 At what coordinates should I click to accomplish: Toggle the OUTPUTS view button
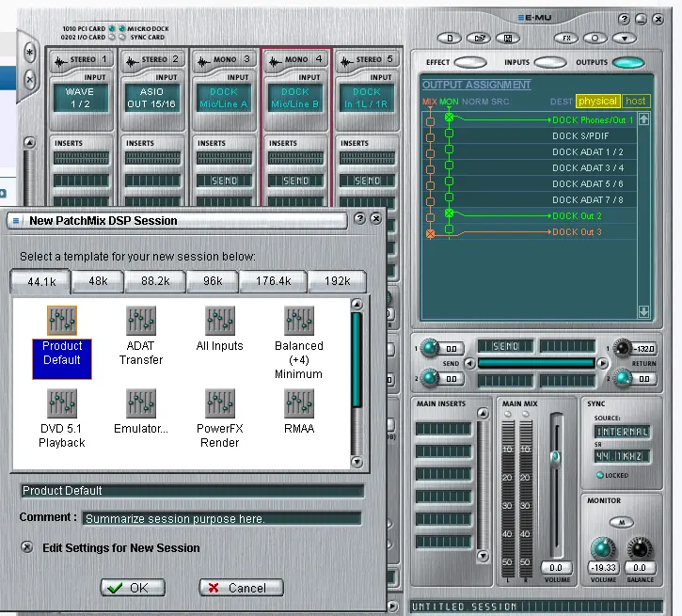click(628, 63)
